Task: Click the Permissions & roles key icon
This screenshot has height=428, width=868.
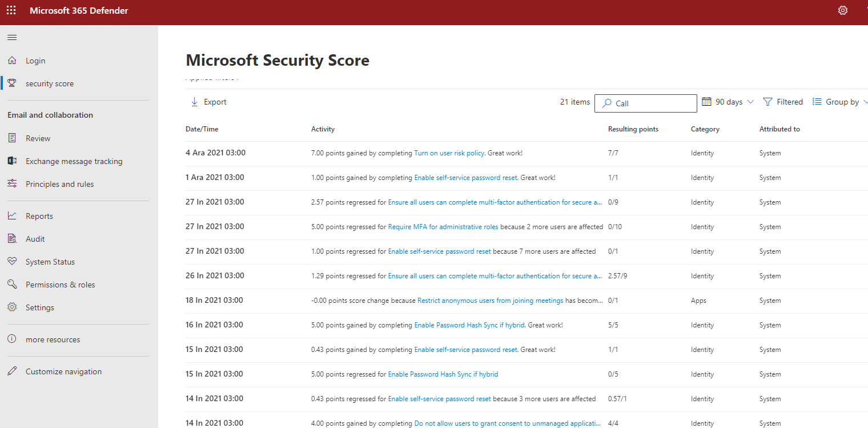Action: tap(12, 285)
